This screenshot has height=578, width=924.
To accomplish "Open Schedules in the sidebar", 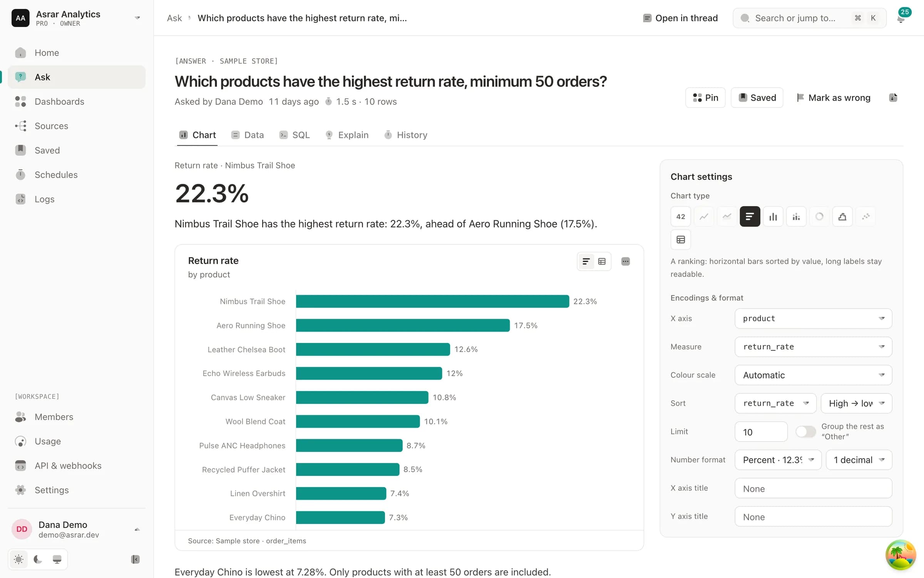I will point(77,175).
